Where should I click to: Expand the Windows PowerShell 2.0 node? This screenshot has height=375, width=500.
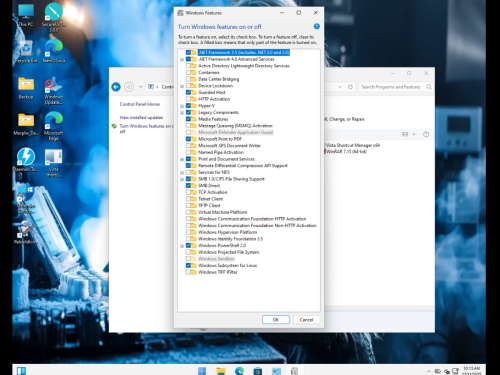click(x=182, y=246)
